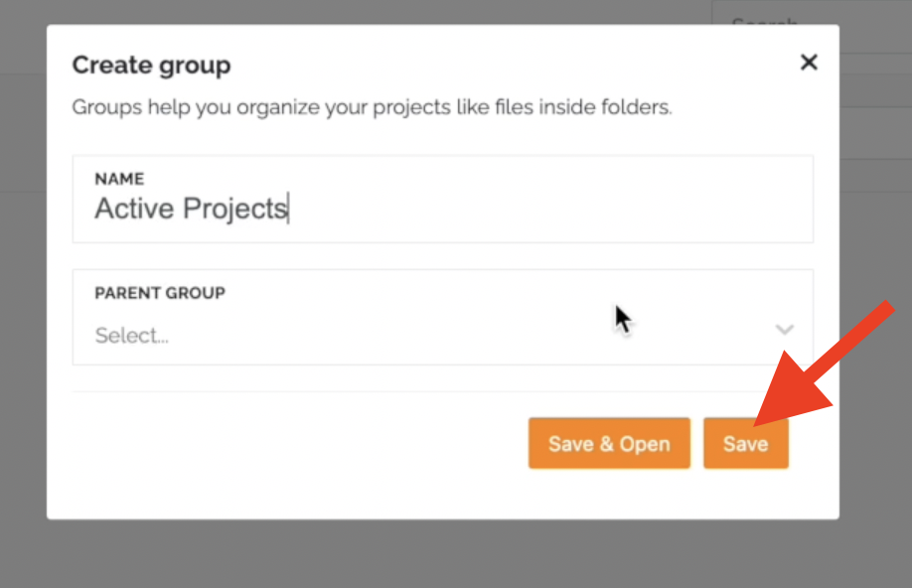This screenshot has height=588, width=912.
Task: Click the groups description text
Action: coord(373,107)
